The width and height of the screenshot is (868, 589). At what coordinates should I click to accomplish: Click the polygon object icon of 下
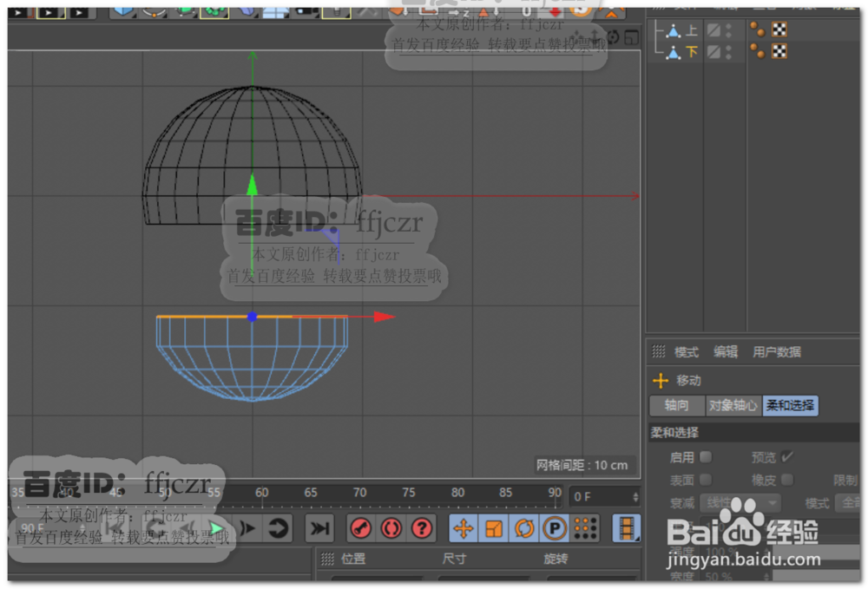pyautogui.click(x=674, y=53)
